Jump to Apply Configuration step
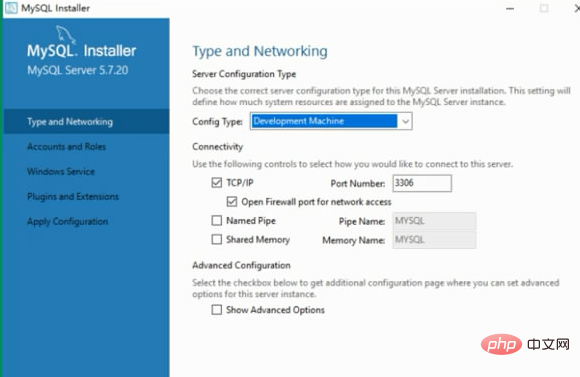The width and height of the screenshot is (580, 377). point(68,221)
